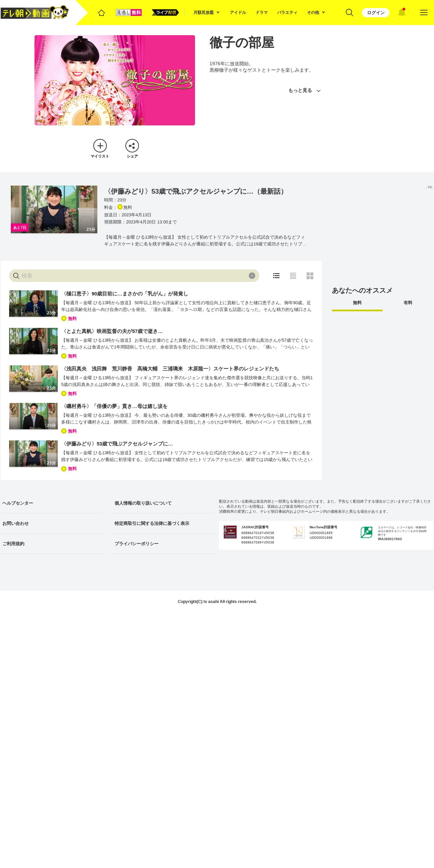Select text 視聴期限：2023年4月20日 13:00まで

point(140,222)
